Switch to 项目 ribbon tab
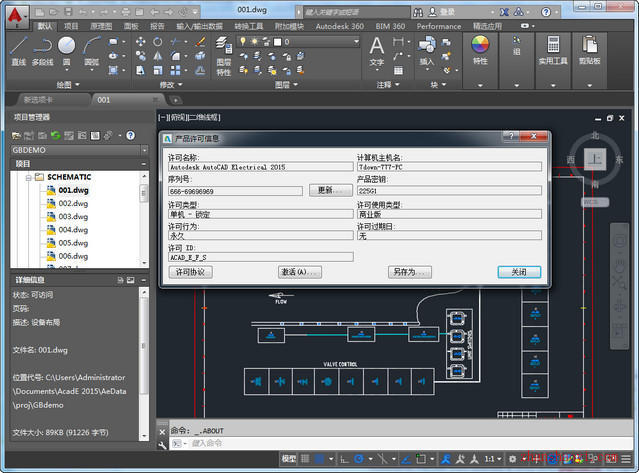 point(71,26)
